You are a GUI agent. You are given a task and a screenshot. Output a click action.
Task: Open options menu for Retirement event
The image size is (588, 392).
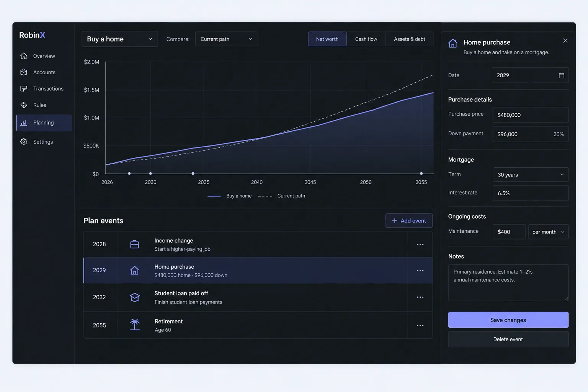point(420,325)
